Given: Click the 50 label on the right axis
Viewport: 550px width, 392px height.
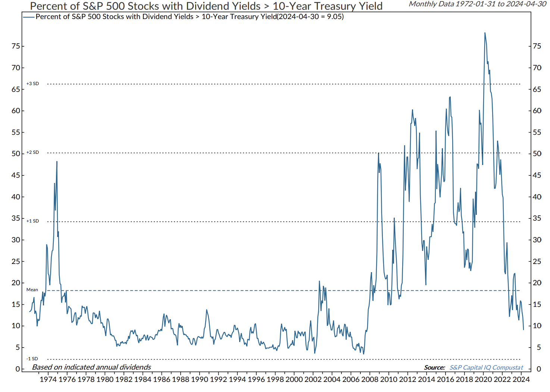Looking at the screenshot, I should (537, 154).
